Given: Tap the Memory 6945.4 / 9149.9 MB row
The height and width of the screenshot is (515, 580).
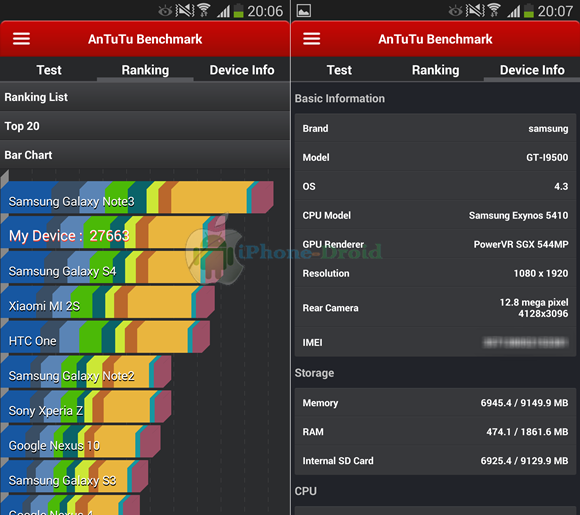Looking at the screenshot, I should coord(435,403).
